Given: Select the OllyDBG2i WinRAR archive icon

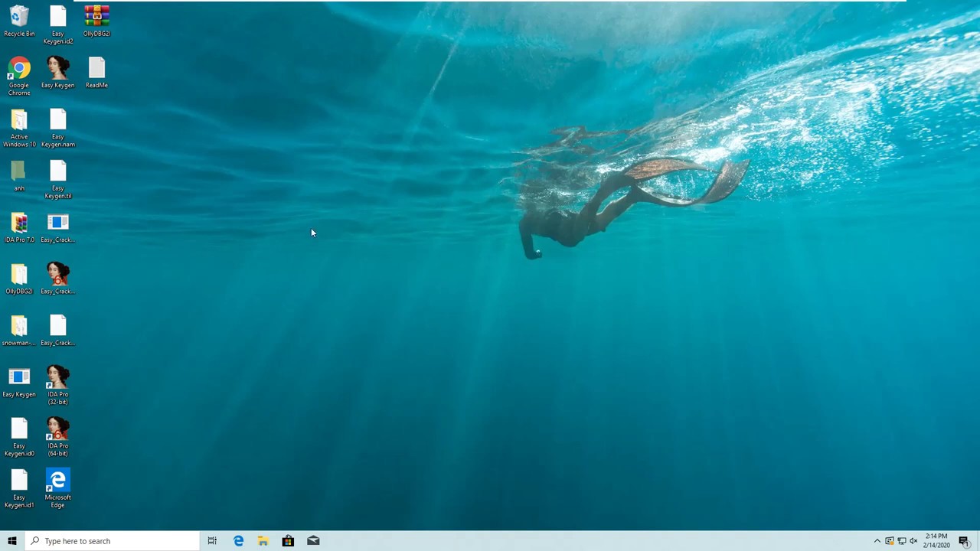Looking at the screenshot, I should point(96,21).
